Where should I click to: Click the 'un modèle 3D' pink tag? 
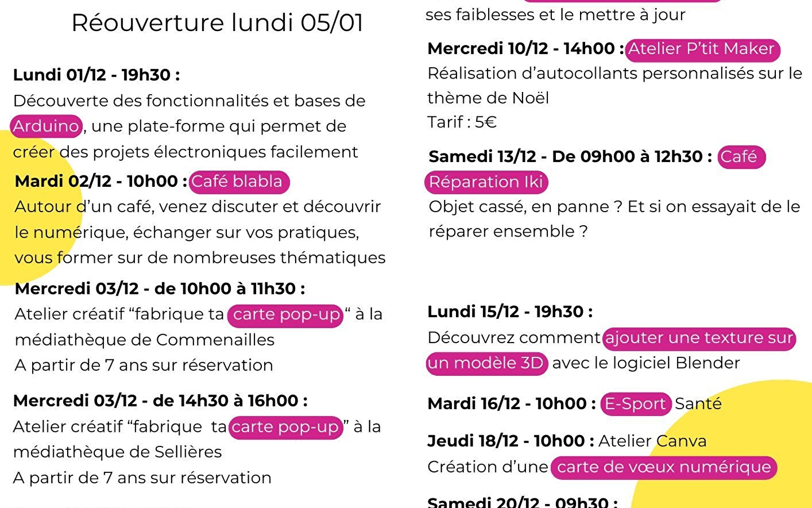point(486,363)
